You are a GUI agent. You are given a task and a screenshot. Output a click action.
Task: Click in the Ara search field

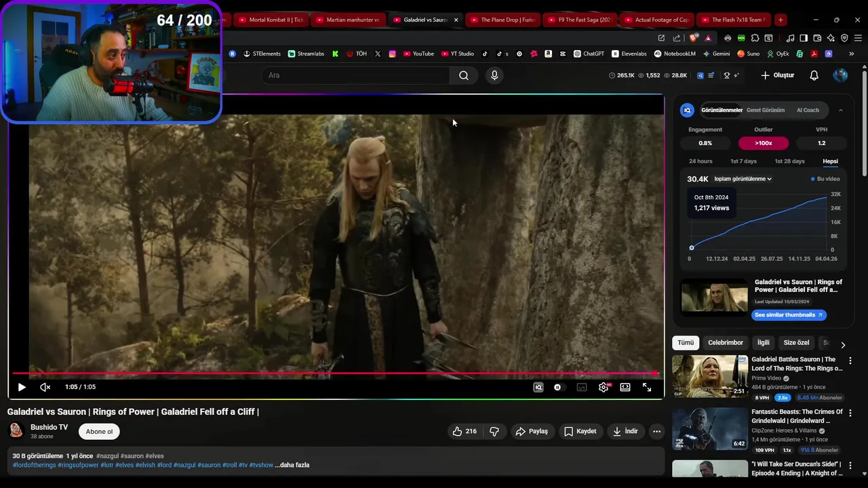coord(356,75)
